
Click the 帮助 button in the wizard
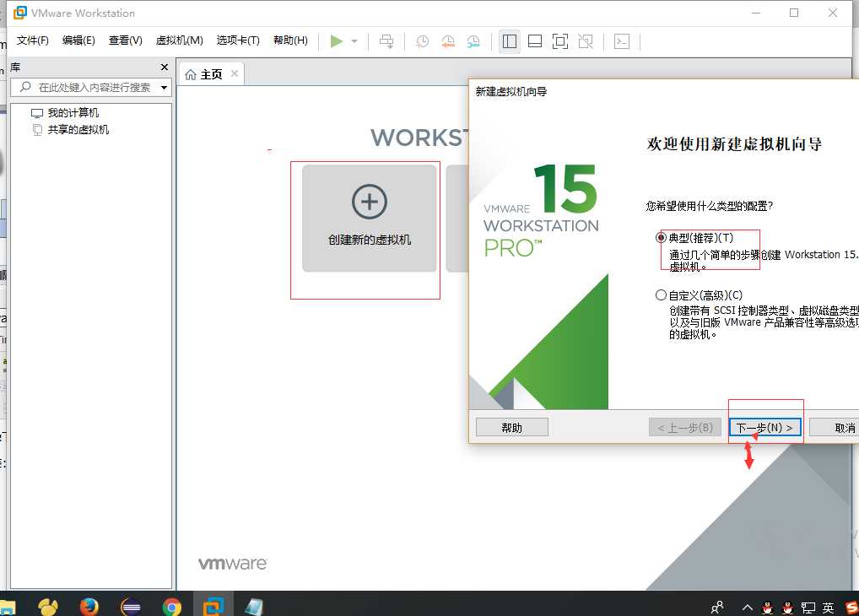pos(511,428)
